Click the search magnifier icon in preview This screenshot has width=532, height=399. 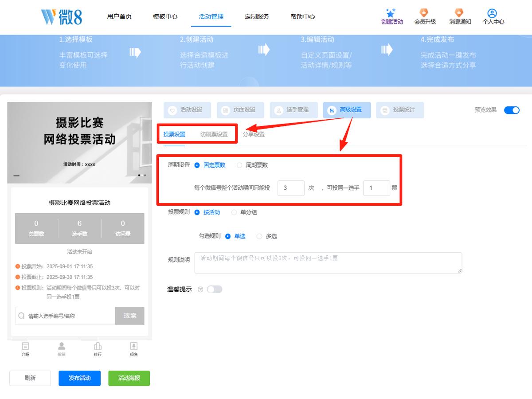pos(22,316)
